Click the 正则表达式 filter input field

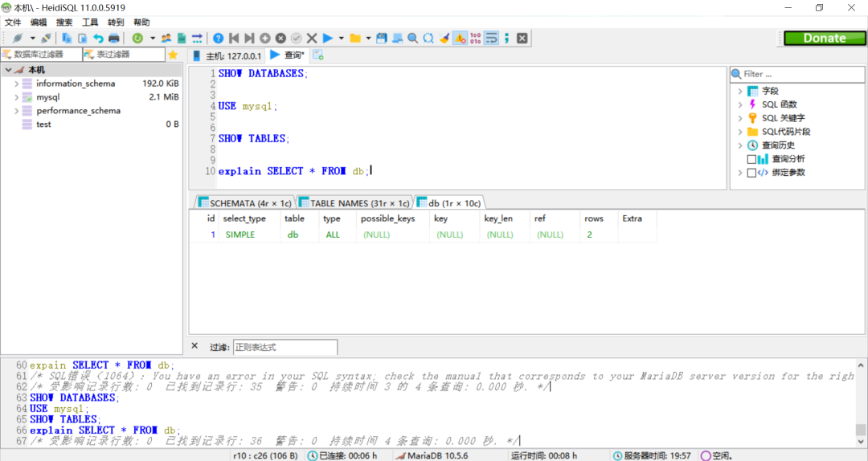(x=285, y=347)
